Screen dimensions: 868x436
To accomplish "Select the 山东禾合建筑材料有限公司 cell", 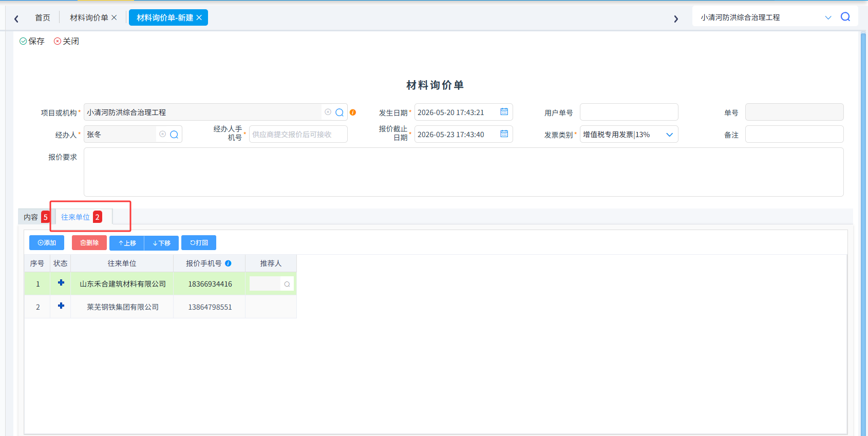I will tap(122, 283).
